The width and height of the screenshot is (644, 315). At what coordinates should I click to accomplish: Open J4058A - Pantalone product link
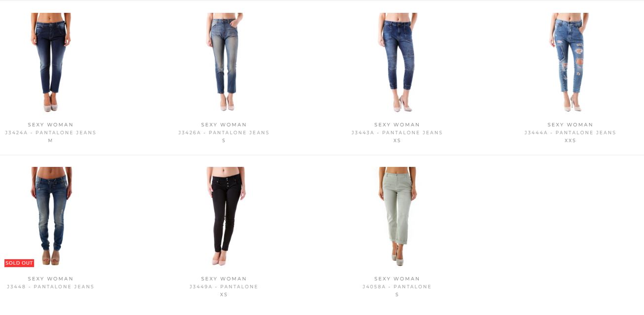coord(397,286)
